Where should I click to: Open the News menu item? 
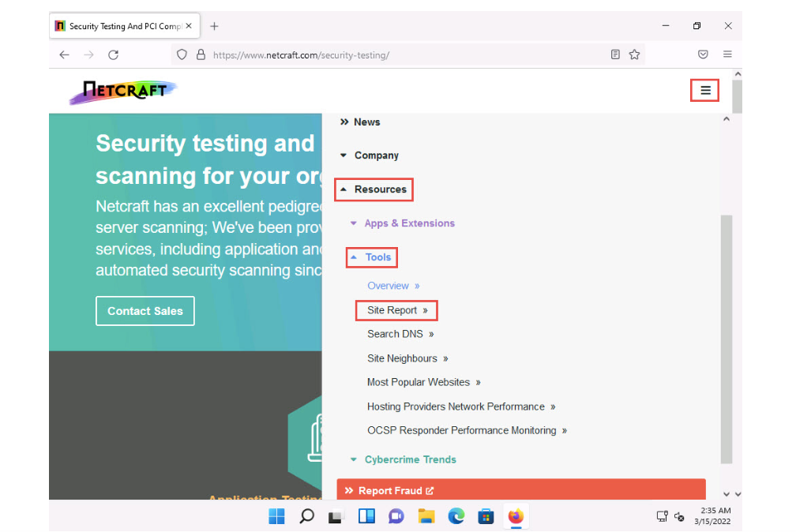pos(360,122)
